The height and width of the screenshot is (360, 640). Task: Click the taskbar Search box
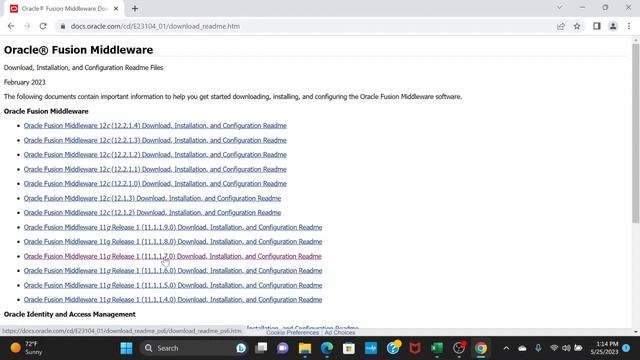pos(194,348)
